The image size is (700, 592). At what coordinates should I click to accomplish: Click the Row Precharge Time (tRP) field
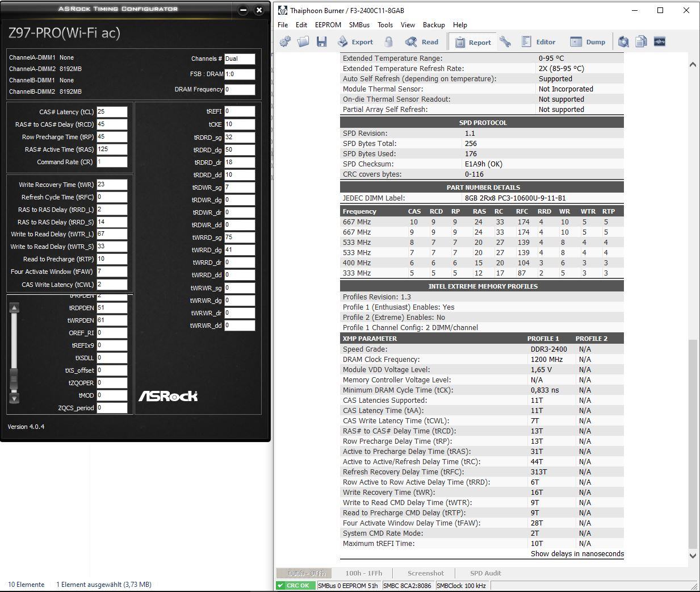coord(112,137)
